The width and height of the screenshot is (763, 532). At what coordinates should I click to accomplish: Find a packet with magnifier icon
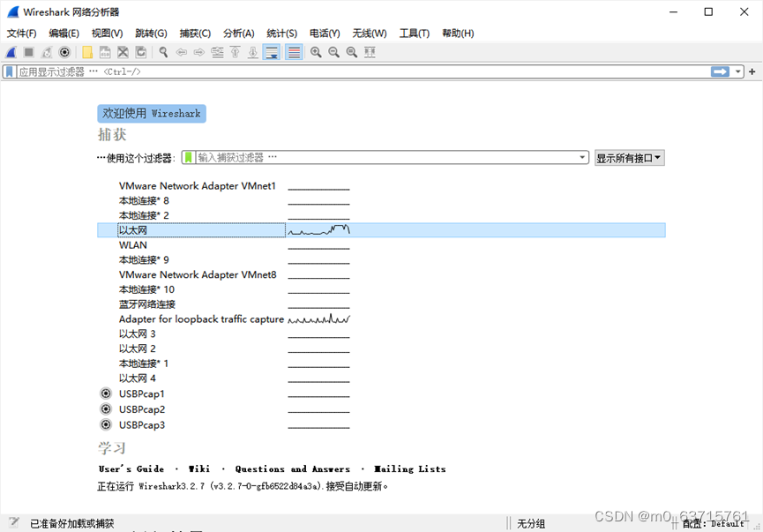tap(163, 52)
